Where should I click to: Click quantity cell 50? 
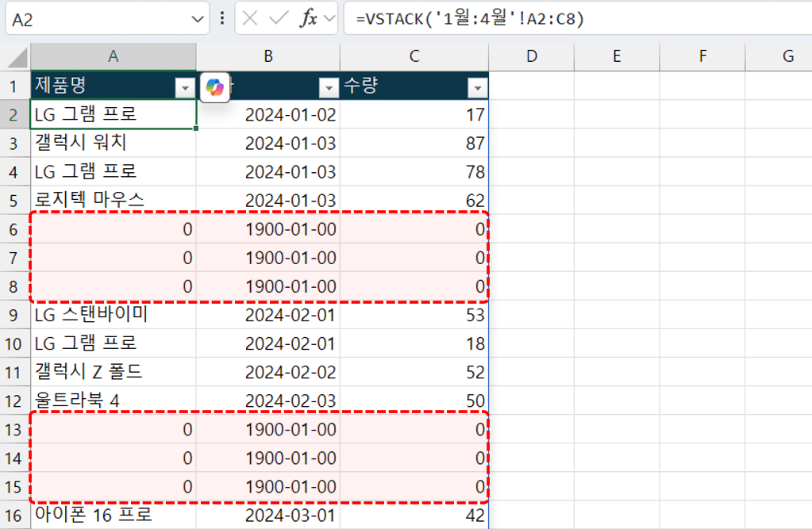pos(414,401)
